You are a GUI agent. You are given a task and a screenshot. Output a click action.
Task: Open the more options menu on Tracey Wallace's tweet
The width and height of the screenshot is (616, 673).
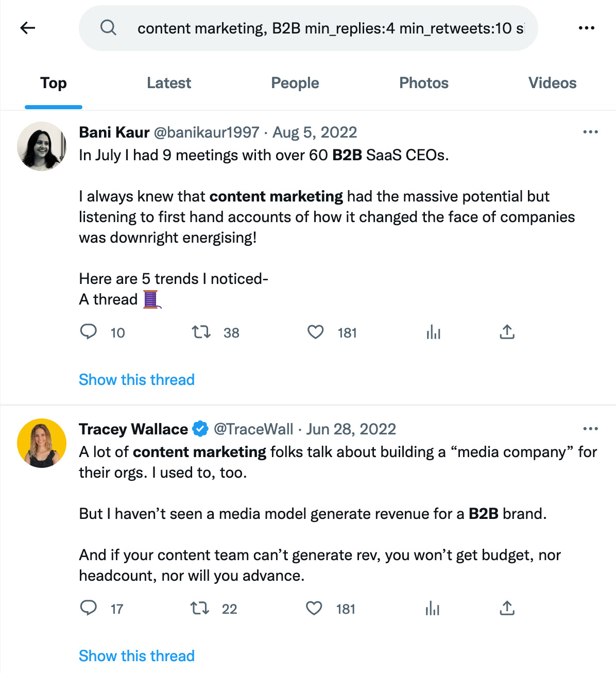point(590,428)
